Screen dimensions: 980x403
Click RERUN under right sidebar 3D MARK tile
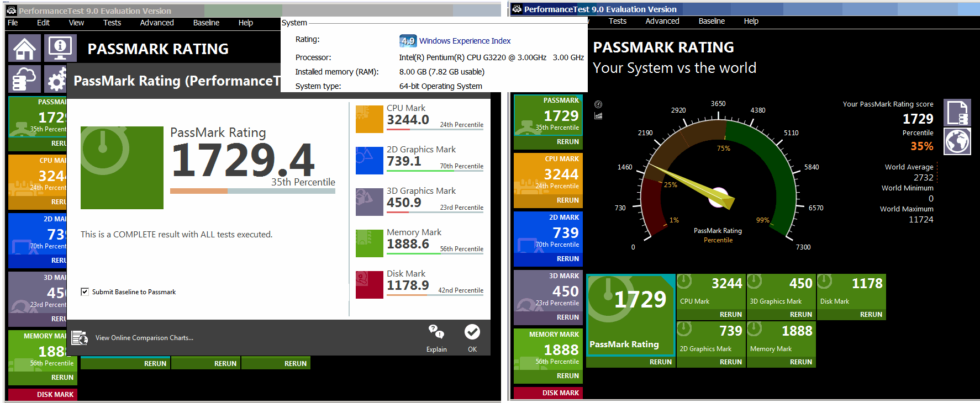(x=568, y=317)
